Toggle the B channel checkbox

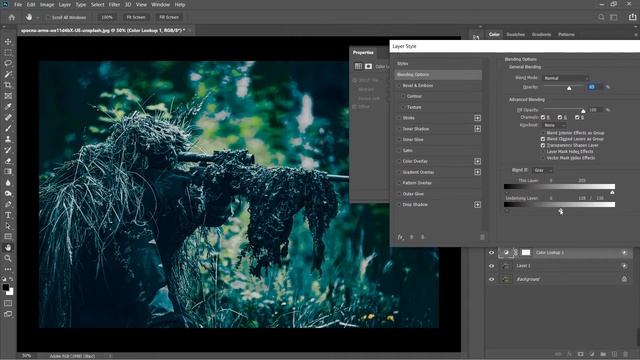577,117
